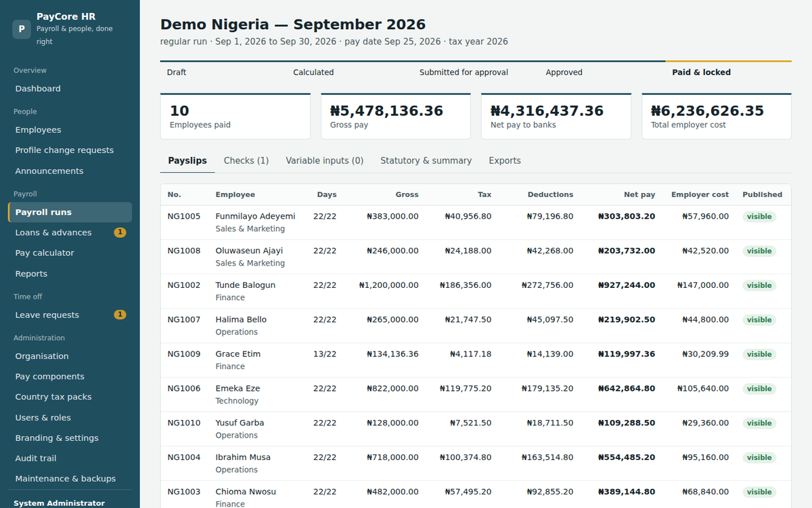Screen dimensions: 812x508
Task: Click the Employee column header
Action: coord(235,194)
